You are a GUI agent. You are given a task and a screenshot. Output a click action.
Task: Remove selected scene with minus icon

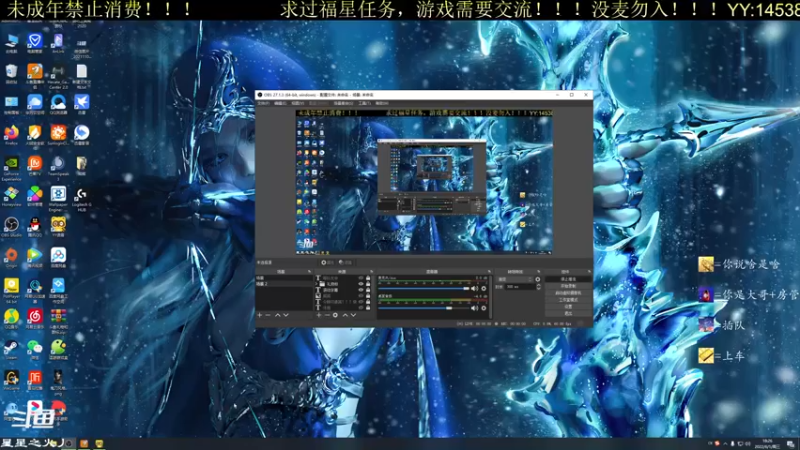pyautogui.click(x=268, y=315)
